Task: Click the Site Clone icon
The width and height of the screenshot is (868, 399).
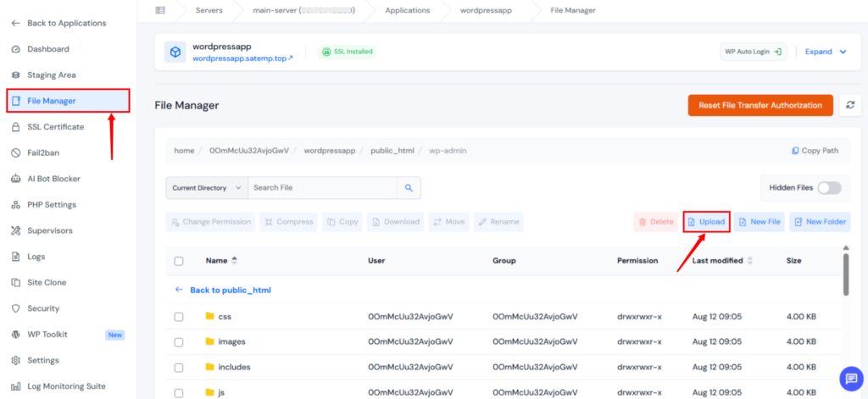Action: pyautogui.click(x=16, y=283)
